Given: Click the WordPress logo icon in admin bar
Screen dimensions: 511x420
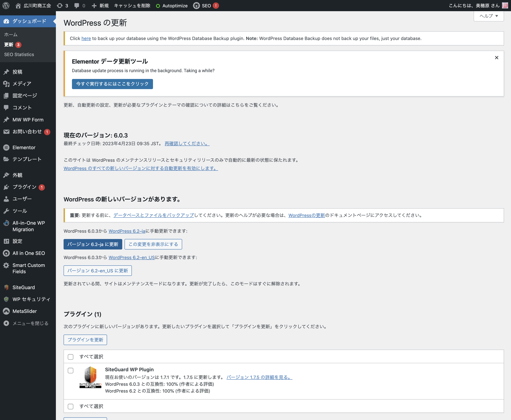Looking at the screenshot, I should pyautogui.click(x=6, y=6).
